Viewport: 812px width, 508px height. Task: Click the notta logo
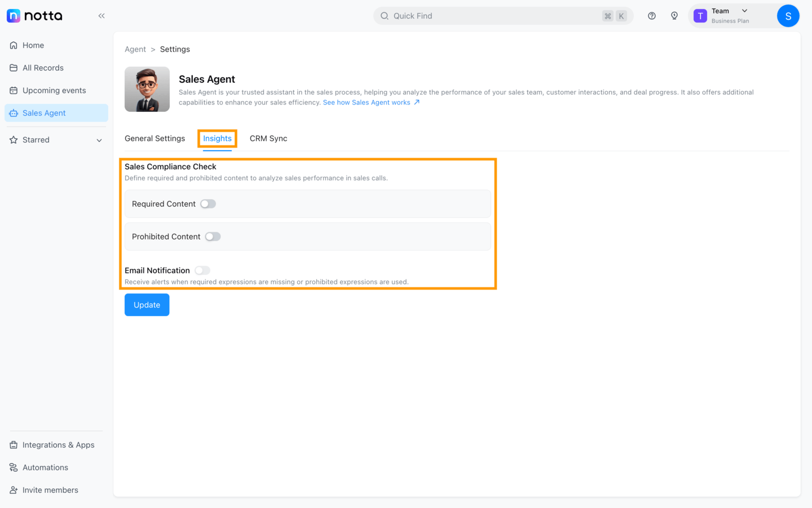[x=34, y=16]
